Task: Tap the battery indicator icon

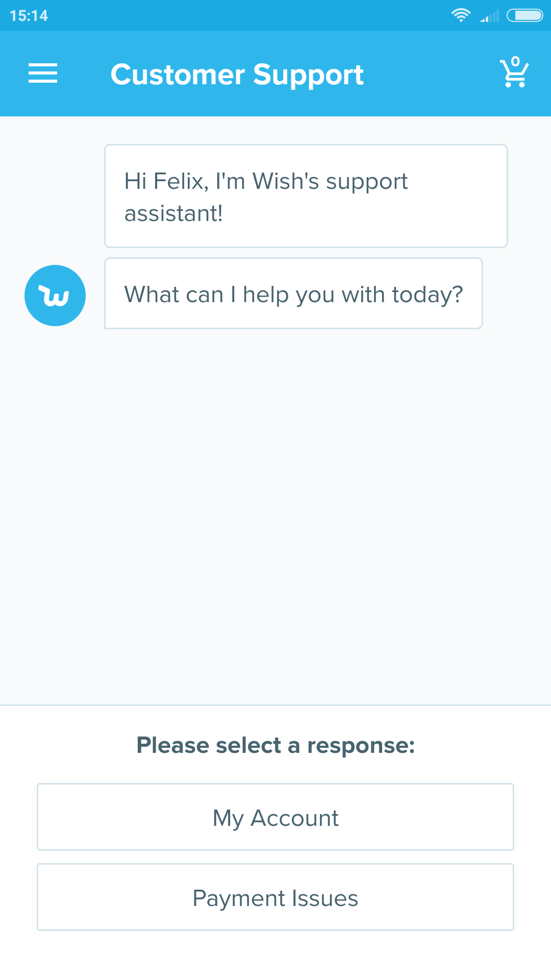Action: (x=524, y=15)
